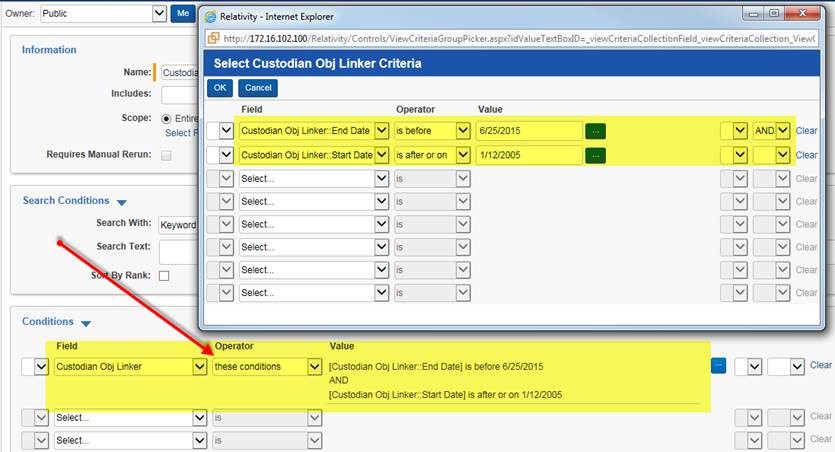Image resolution: width=835 pixels, height=452 pixels.
Task: Minimize the Relativity Internet Explorer dialog
Action: pyautogui.click(x=753, y=13)
